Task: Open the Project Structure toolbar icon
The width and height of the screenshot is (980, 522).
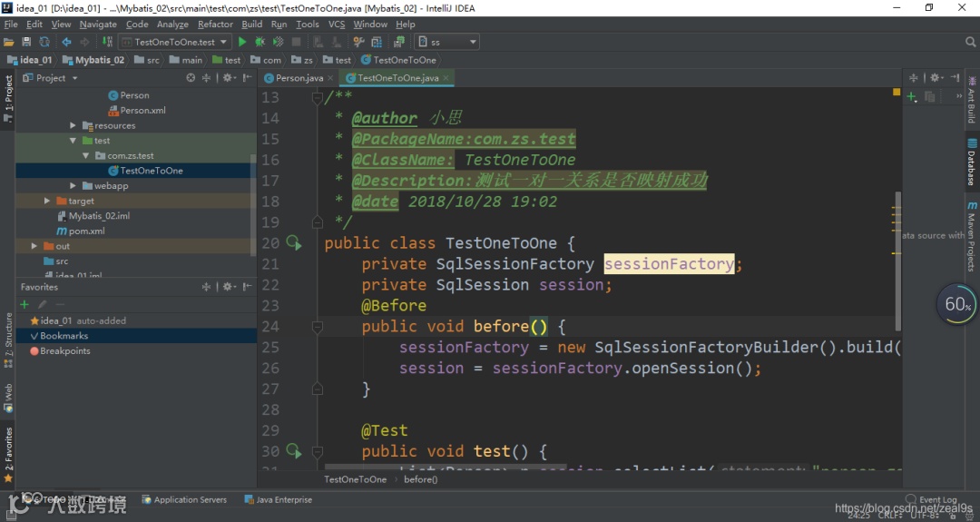Action: pos(377,42)
